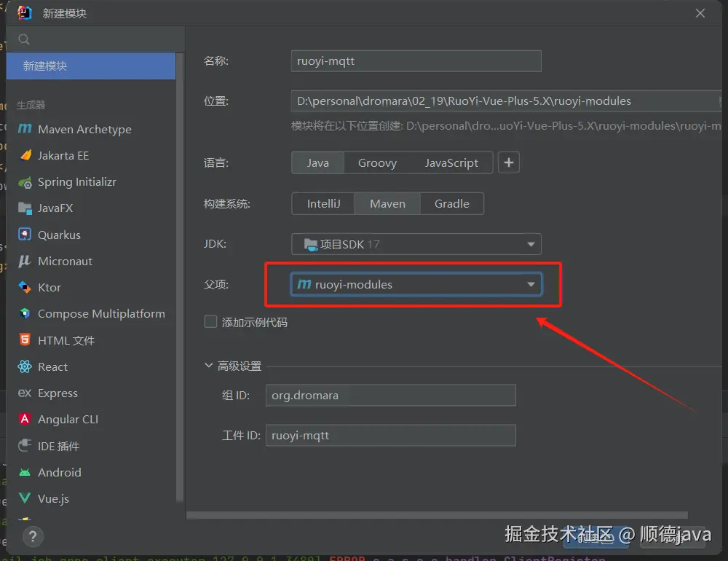Click the Spring Initializr leaf icon
The height and width of the screenshot is (561, 728).
point(25,182)
